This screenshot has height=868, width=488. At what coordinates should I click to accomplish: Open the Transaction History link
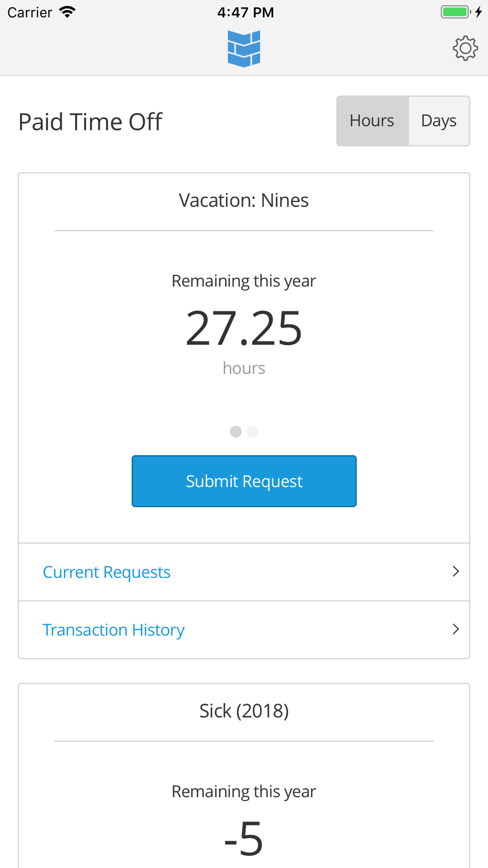(114, 630)
